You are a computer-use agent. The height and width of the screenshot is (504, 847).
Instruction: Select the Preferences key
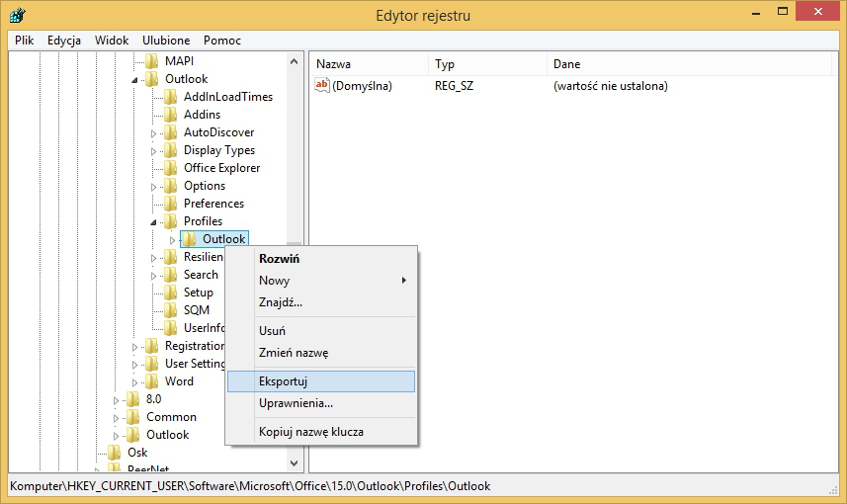click(213, 204)
